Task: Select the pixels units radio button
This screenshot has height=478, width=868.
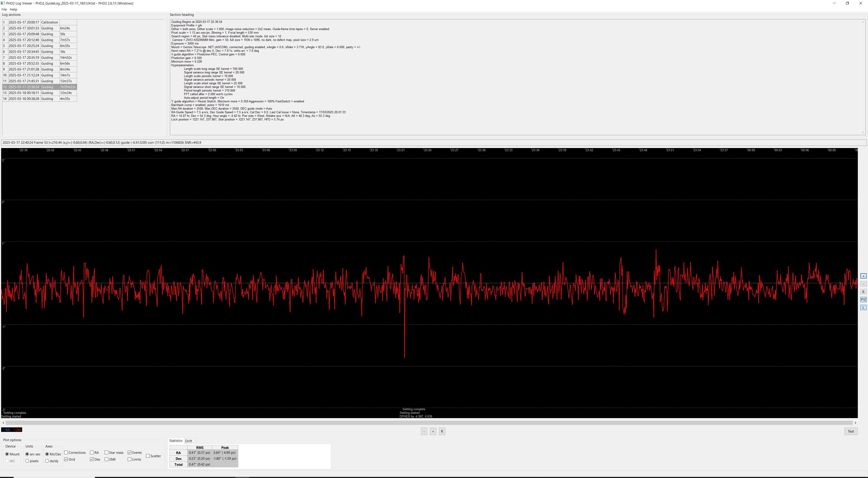Action: click(27, 461)
